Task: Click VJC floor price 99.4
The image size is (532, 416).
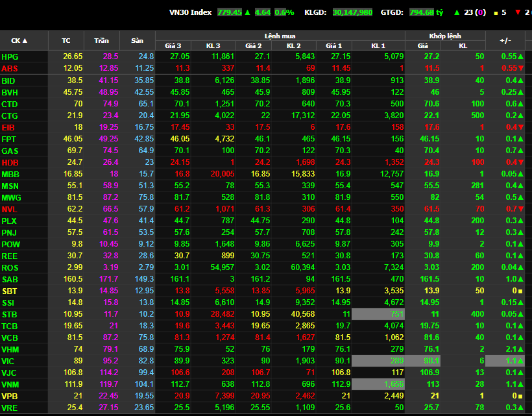Action: 146,373
